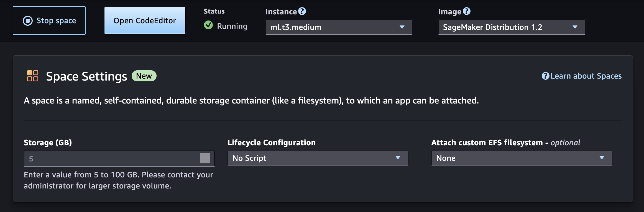Click the Stop space button
The width and height of the screenshot is (644, 212).
click(49, 20)
